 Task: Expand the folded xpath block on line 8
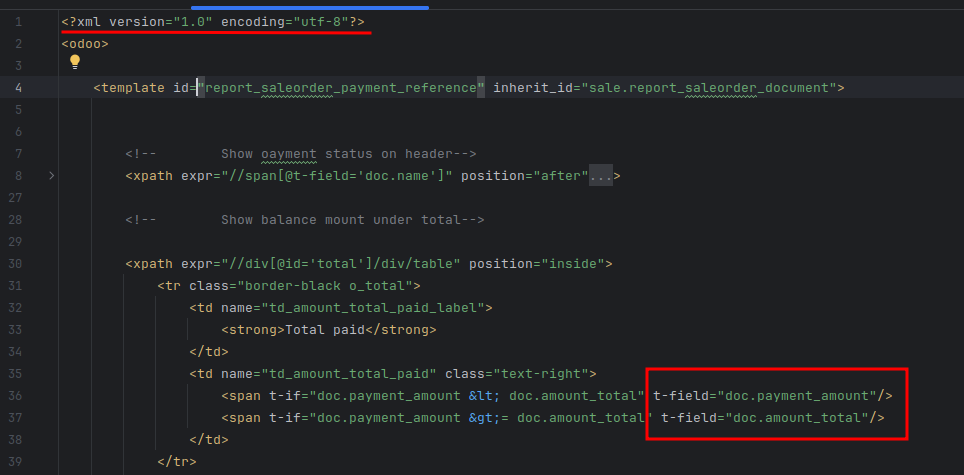52,176
